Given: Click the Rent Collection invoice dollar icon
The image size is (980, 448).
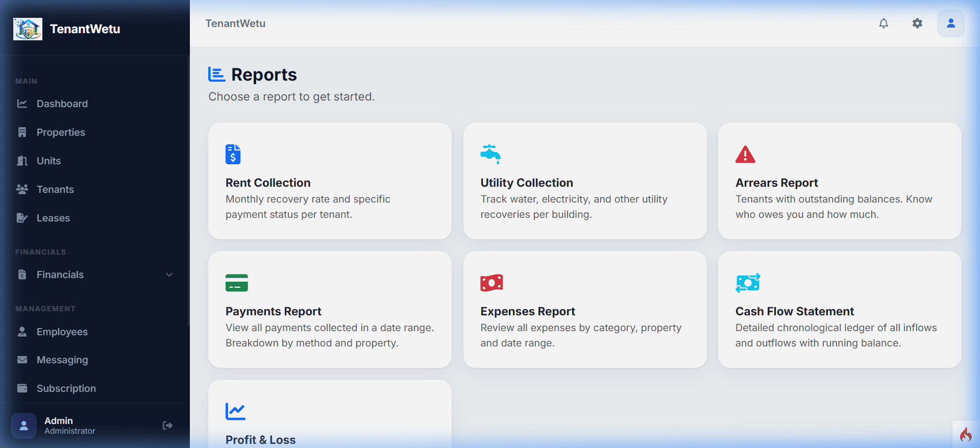Looking at the screenshot, I should [233, 154].
